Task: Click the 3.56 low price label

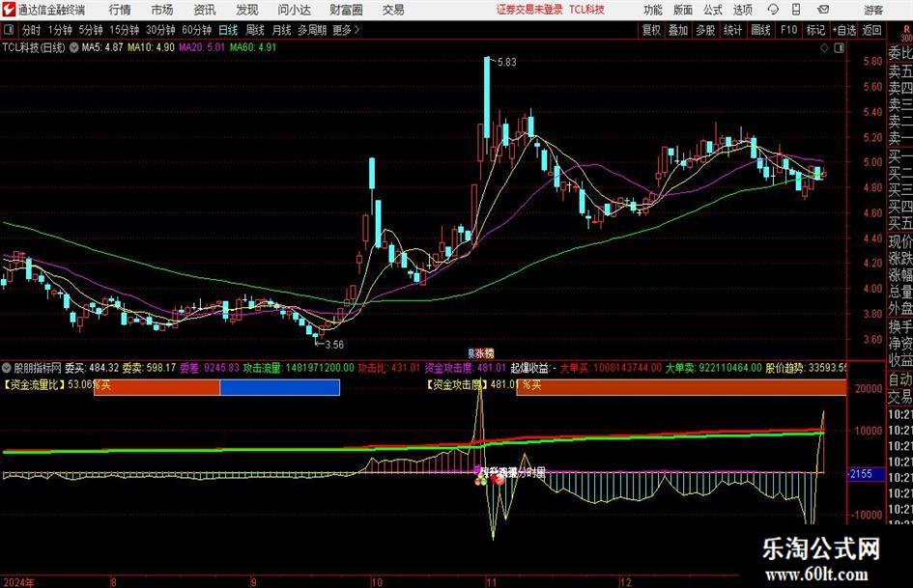Action: coord(333,345)
